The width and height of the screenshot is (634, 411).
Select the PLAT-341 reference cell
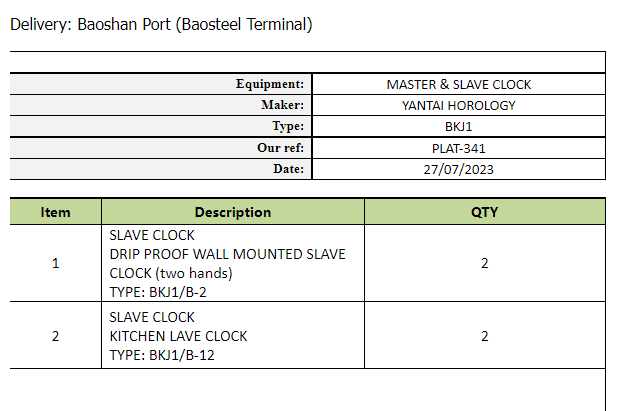coord(459,148)
